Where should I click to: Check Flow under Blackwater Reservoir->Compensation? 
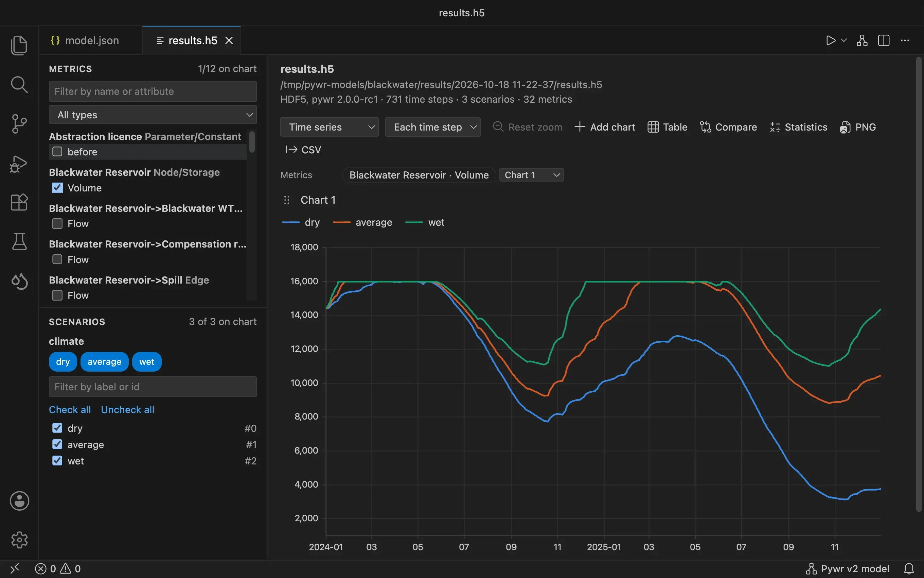(x=57, y=259)
